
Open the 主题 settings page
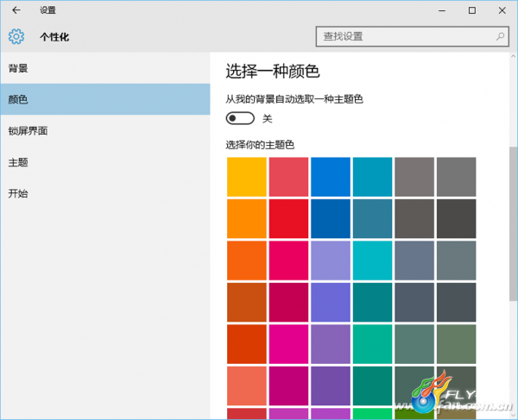105,162
